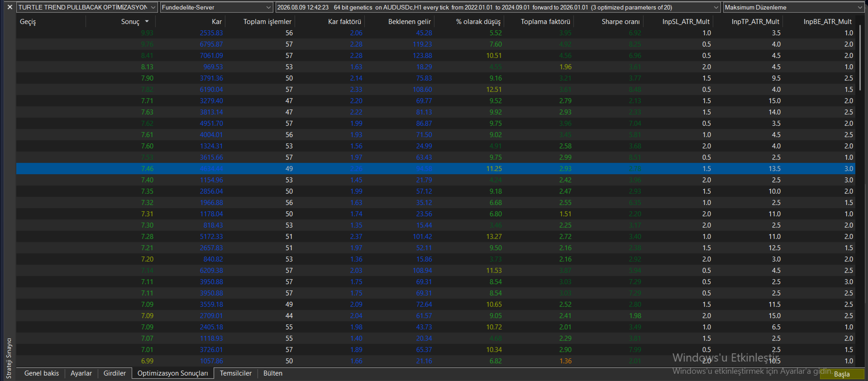868x381 pixels.
Task: Select the profit value 1324.31
Action: [x=211, y=146]
